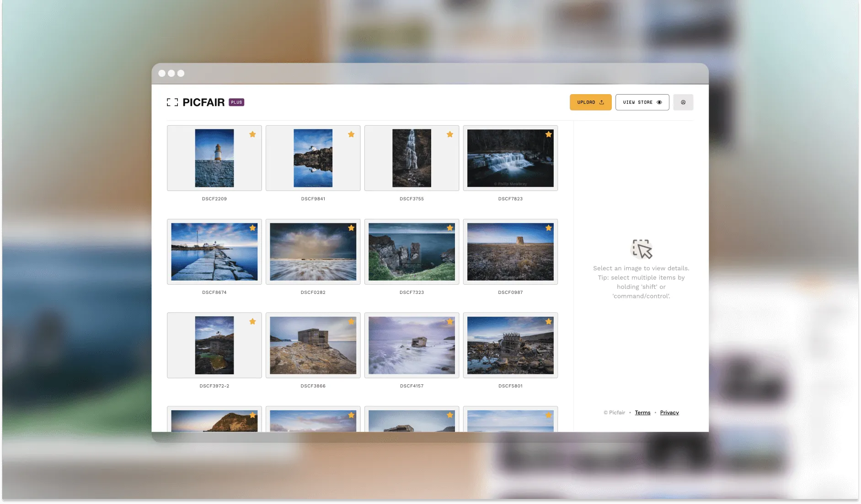Toggle star on DSCF2209
Image resolution: width=861 pixels, height=504 pixels.
pos(252,134)
